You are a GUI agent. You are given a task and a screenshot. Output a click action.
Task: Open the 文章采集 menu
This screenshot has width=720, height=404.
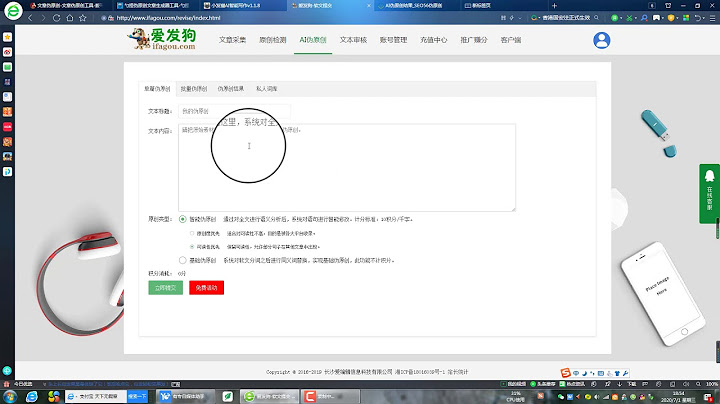pyautogui.click(x=232, y=40)
